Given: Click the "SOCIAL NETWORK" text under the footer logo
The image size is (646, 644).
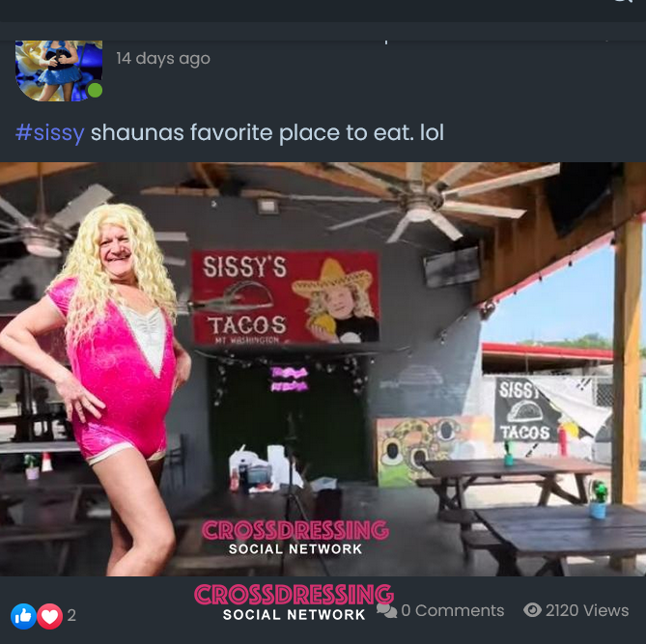Looking at the screenshot, I should pos(294,615).
